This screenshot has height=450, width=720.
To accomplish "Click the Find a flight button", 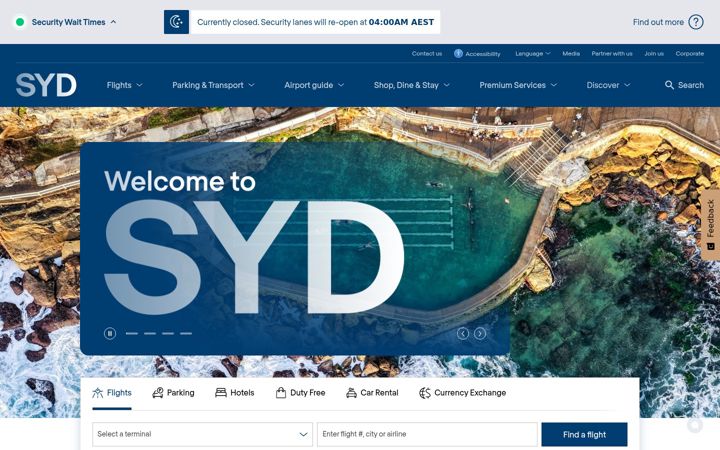I will point(584,434).
